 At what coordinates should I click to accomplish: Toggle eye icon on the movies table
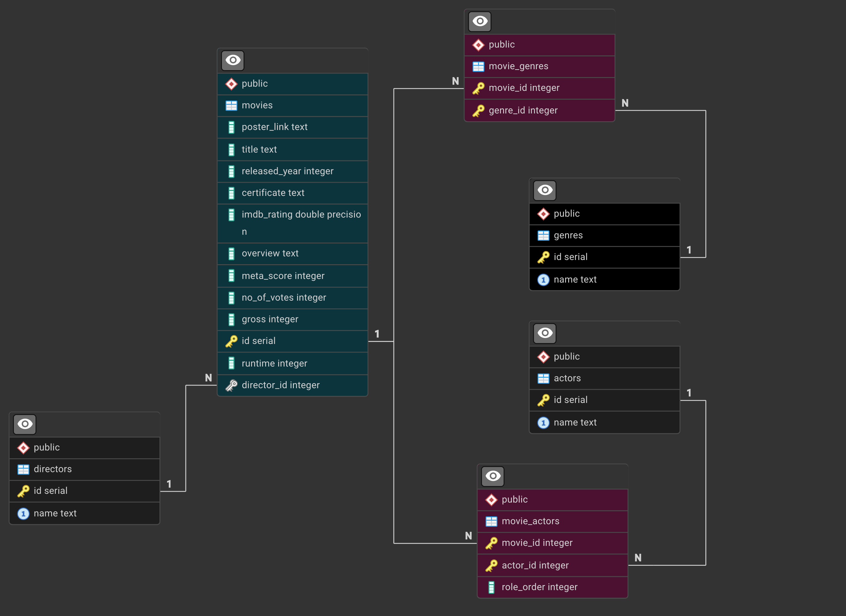click(233, 60)
